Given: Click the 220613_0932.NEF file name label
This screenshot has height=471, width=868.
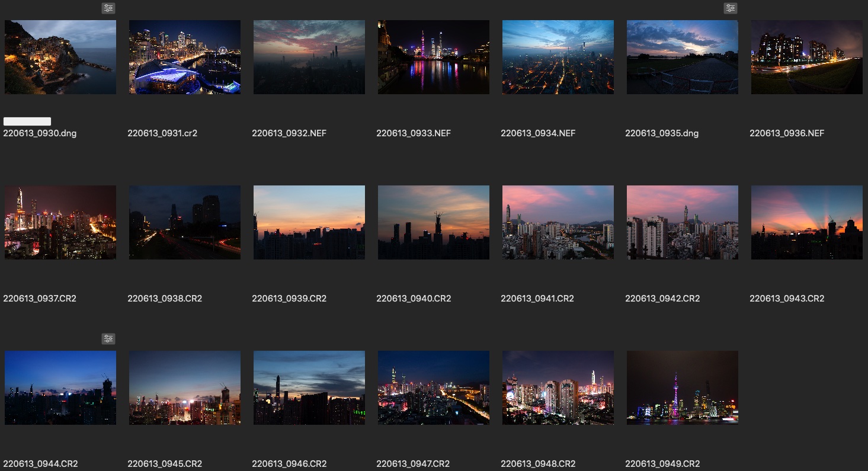Looking at the screenshot, I should coord(289,133).
